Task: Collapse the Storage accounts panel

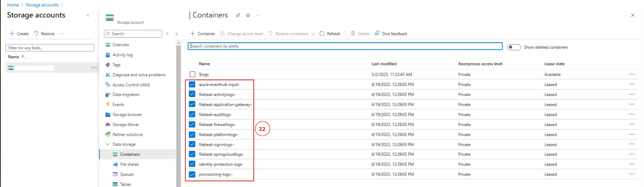Action: coord(88,15)
